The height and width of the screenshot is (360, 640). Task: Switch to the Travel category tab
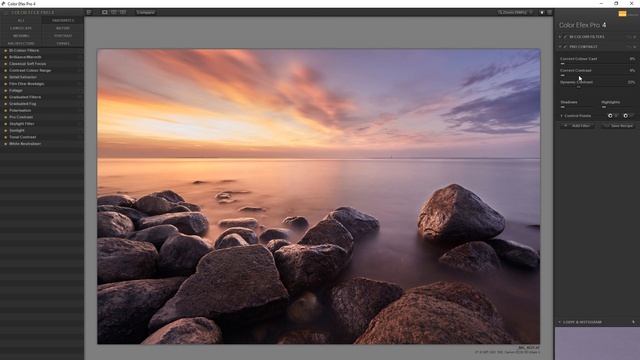coord(63,43)
